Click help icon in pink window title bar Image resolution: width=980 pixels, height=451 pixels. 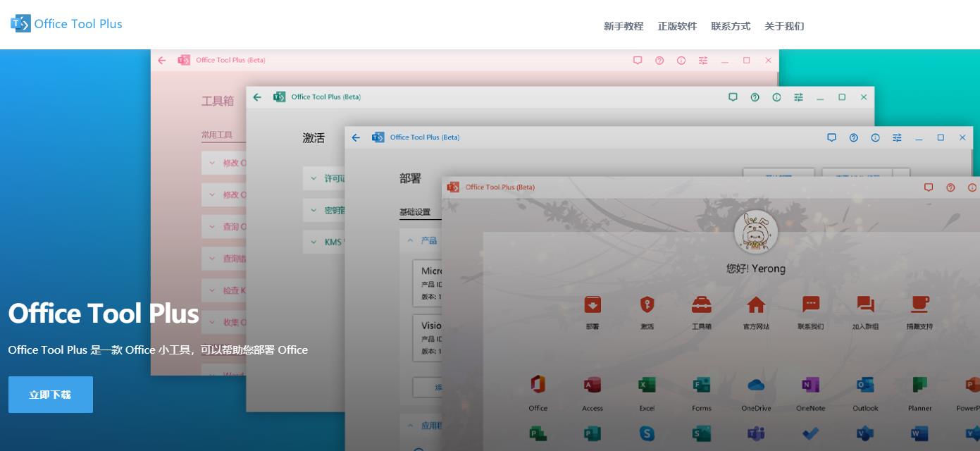click(659, 61)
